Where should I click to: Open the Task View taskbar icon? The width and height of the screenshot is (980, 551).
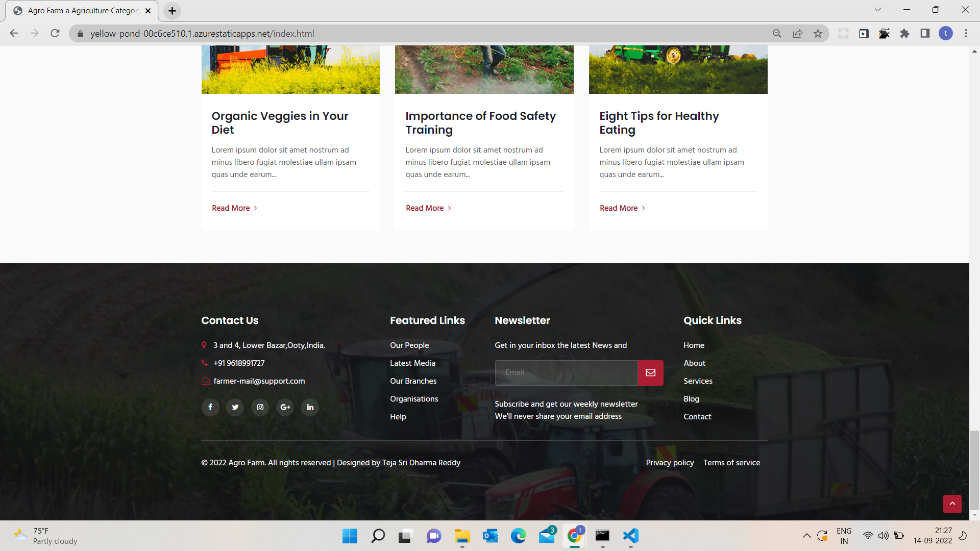coord(406,536)
